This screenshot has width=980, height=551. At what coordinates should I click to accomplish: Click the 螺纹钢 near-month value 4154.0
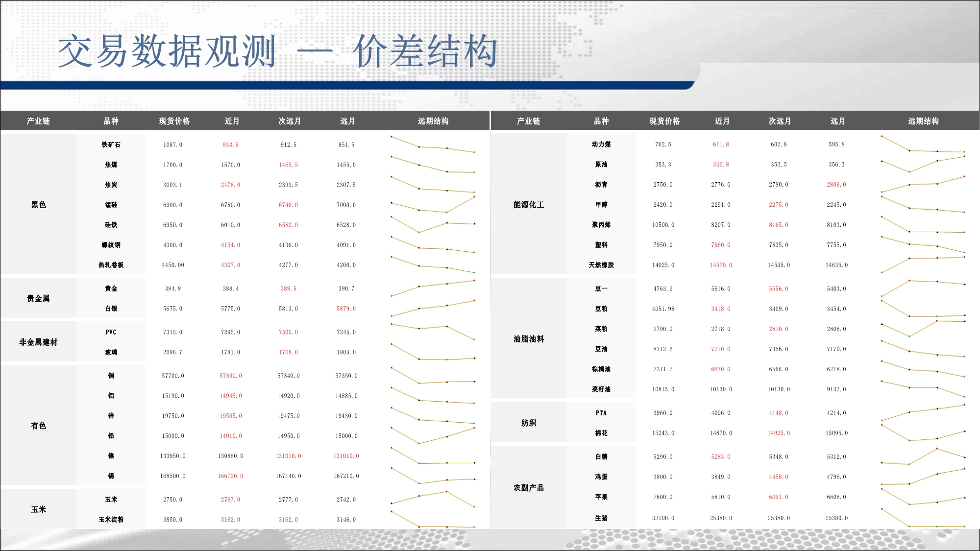[x=231, y=245]
